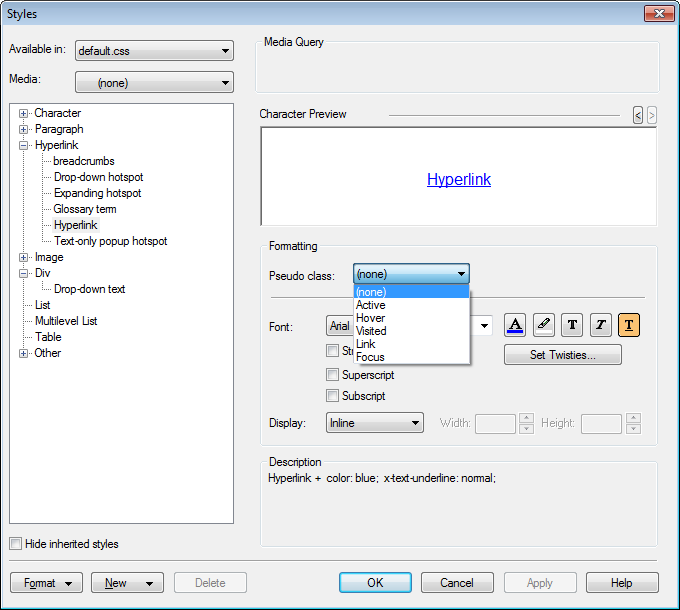Toggle bold text formatting

[572, 325]
